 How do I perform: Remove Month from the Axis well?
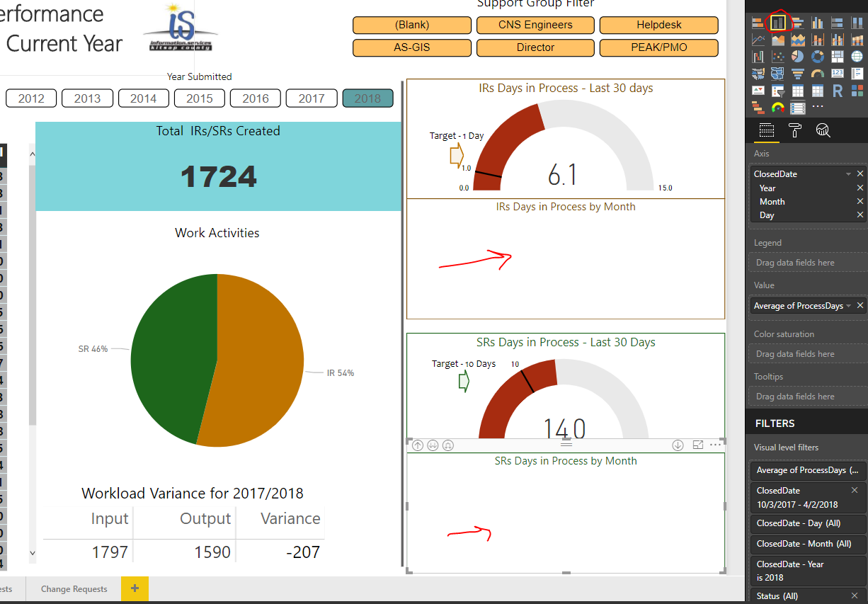point(860,202)
